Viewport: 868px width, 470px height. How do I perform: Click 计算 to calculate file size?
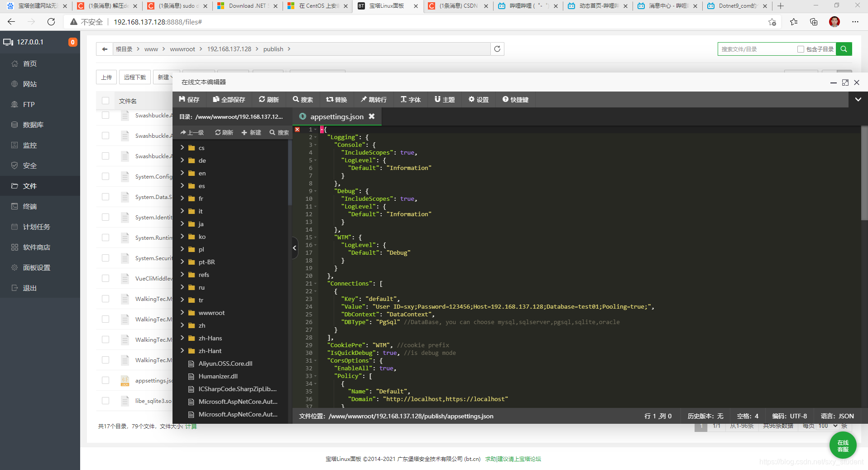pos(191,426)
